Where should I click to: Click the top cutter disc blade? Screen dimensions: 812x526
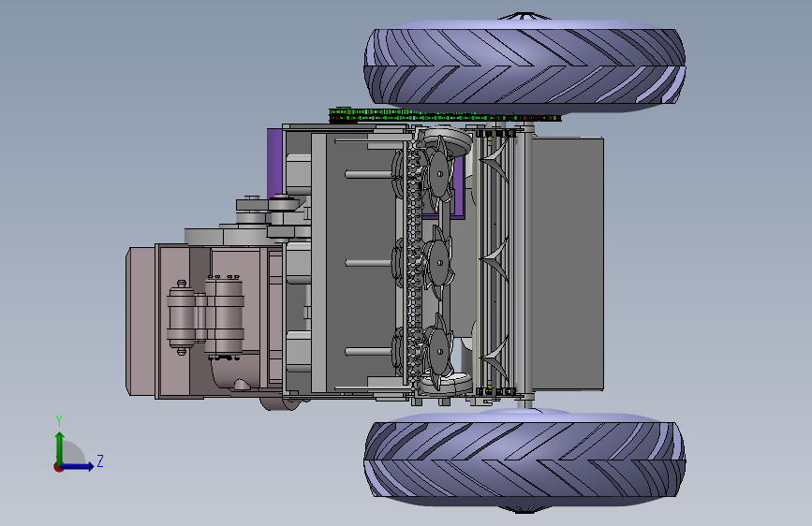coord(439,174)
